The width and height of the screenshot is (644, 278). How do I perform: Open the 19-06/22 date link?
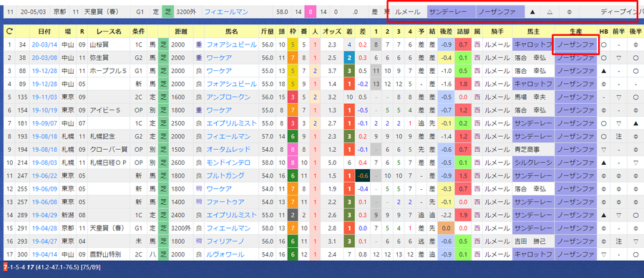point(44,176)
